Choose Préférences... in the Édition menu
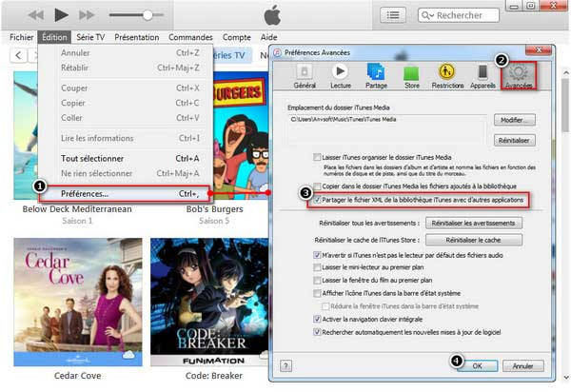Screen dimensions: 571x392 pos(126,194)
